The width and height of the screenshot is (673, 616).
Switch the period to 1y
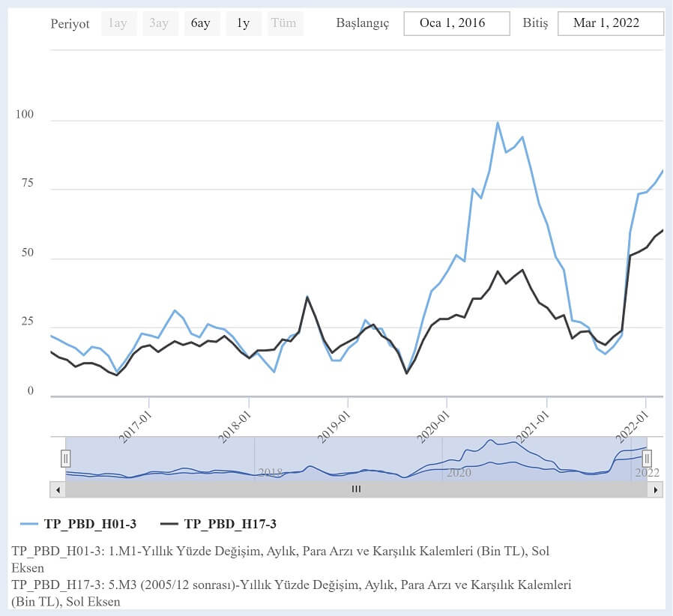pos(243,23)
